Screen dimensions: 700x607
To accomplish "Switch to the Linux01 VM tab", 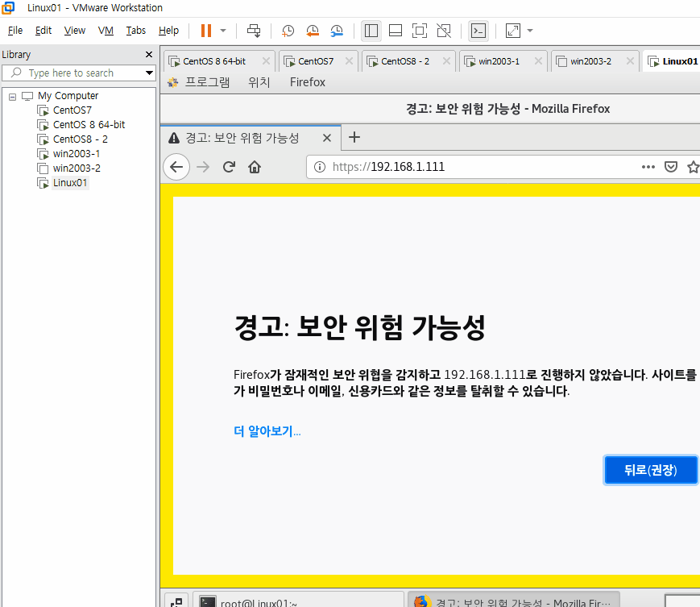I will [672, 61].
